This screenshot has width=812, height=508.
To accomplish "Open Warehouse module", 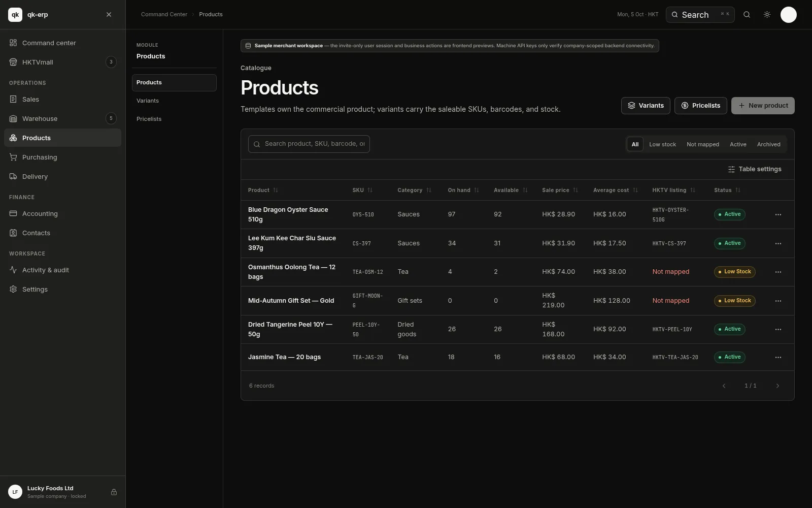I will (x=62, y=119).
